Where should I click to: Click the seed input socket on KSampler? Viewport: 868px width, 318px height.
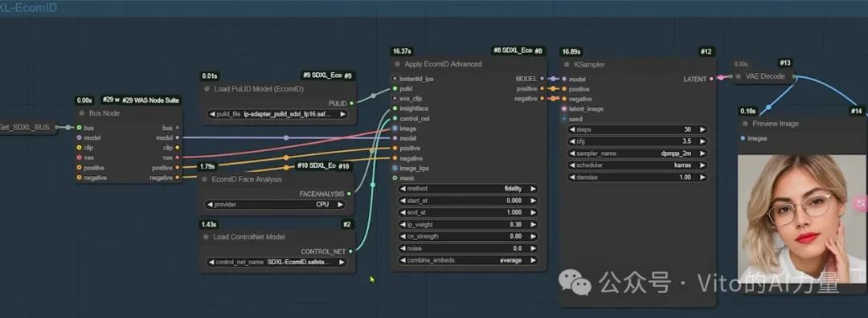(565, 119)
